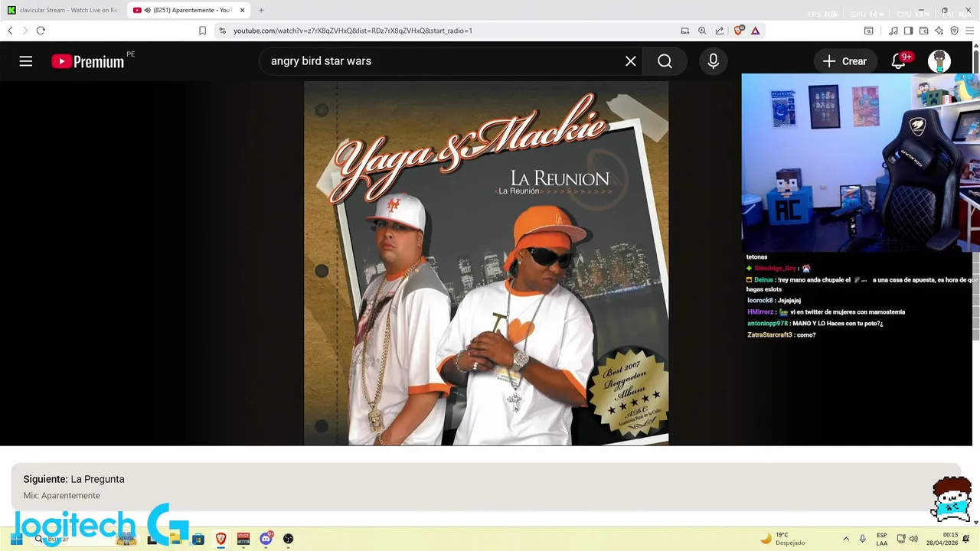Close the Aparentemente YouTube tab

coord(242,10)
